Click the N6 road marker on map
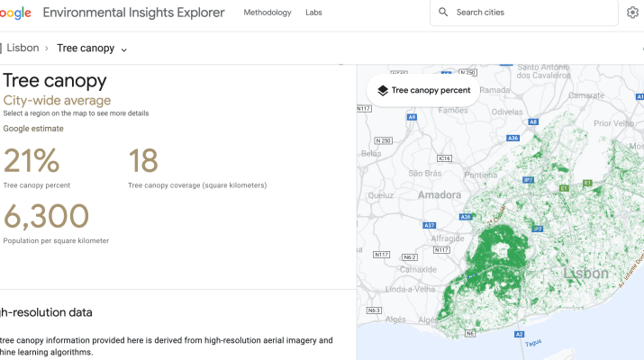 [x=470, y=333]
